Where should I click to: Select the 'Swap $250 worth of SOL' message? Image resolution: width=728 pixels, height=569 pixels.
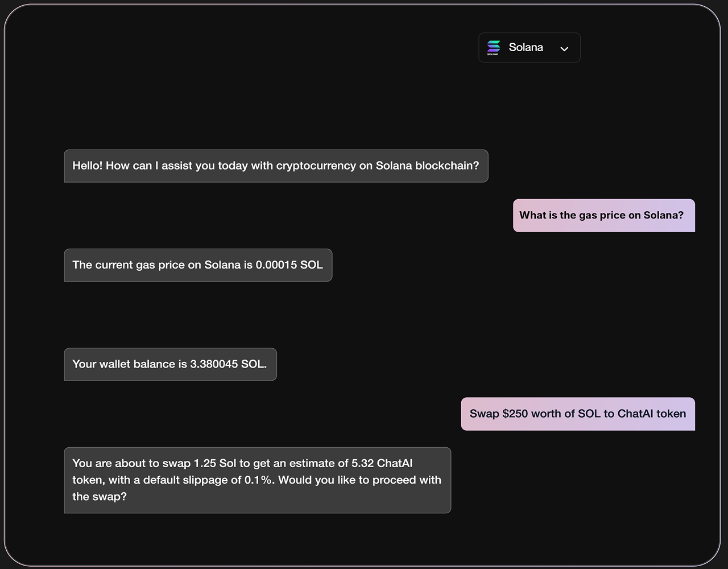(578, 414)
